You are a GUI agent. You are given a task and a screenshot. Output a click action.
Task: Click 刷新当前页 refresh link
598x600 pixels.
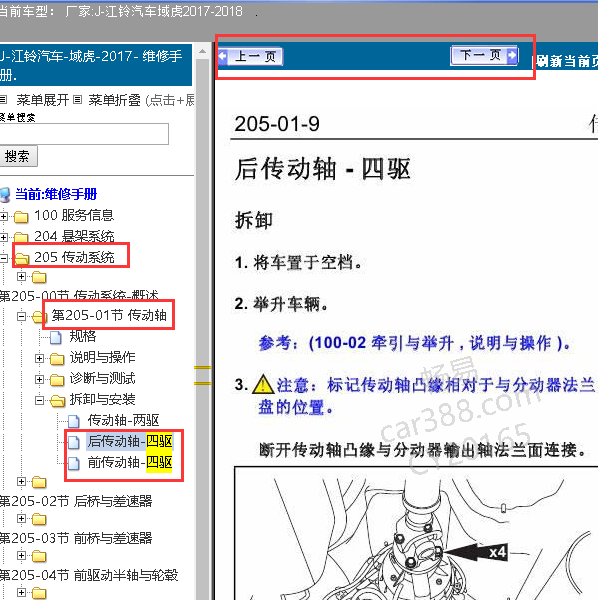567,61
